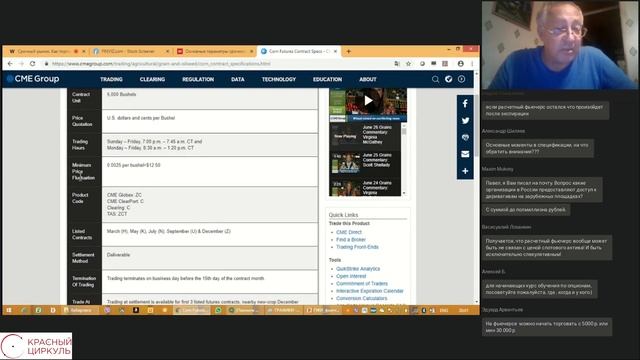Open the TRADING menu
Screen dimensions: 640x360
click(111, 80)
